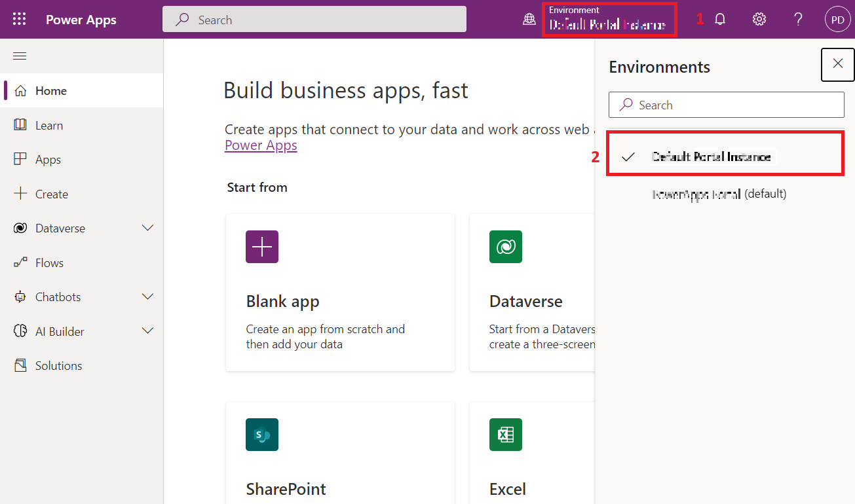Open Dataverse in left navigation
This screenshot has height=504, width=855.
tap(82, 228)
